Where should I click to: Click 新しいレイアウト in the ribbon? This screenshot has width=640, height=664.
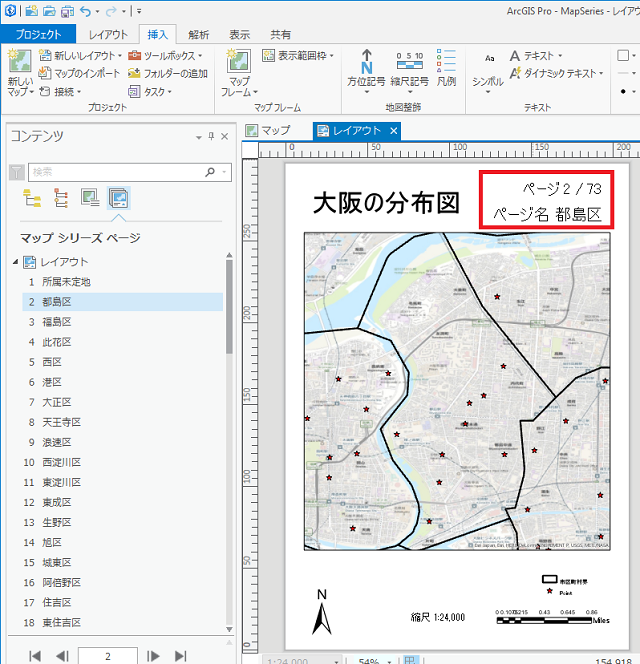pyautogui.click(x=80, y=55)
